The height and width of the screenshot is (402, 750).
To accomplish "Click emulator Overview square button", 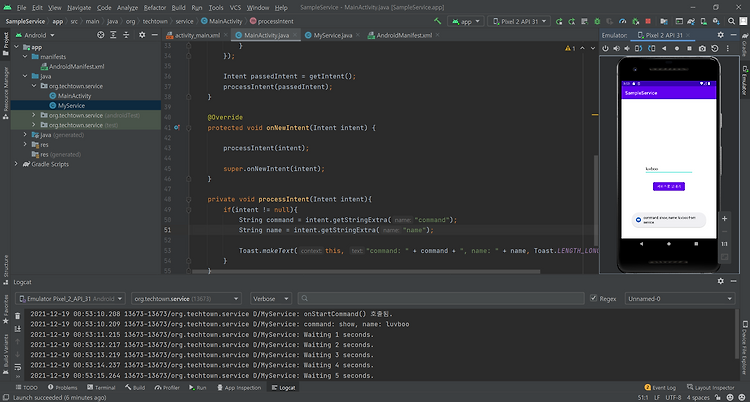I will click(689, 48).
